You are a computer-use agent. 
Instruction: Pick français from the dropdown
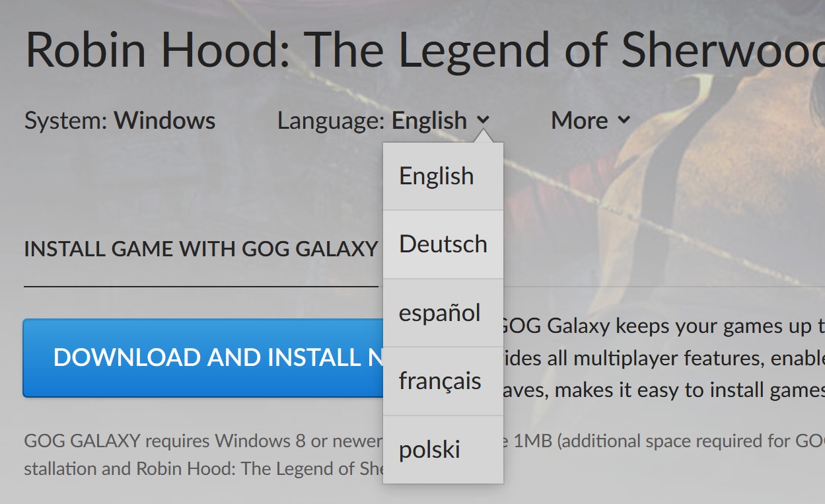click(443, 381)
